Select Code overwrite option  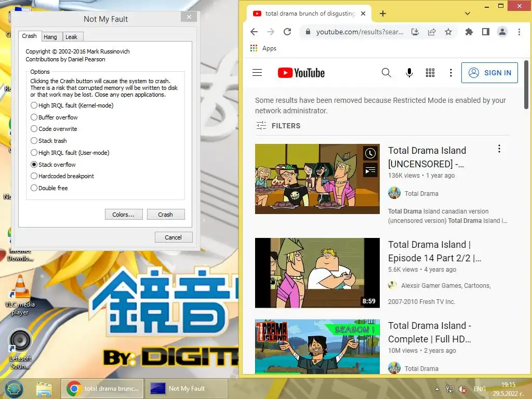pyautogui.click(x=54, y=129)
